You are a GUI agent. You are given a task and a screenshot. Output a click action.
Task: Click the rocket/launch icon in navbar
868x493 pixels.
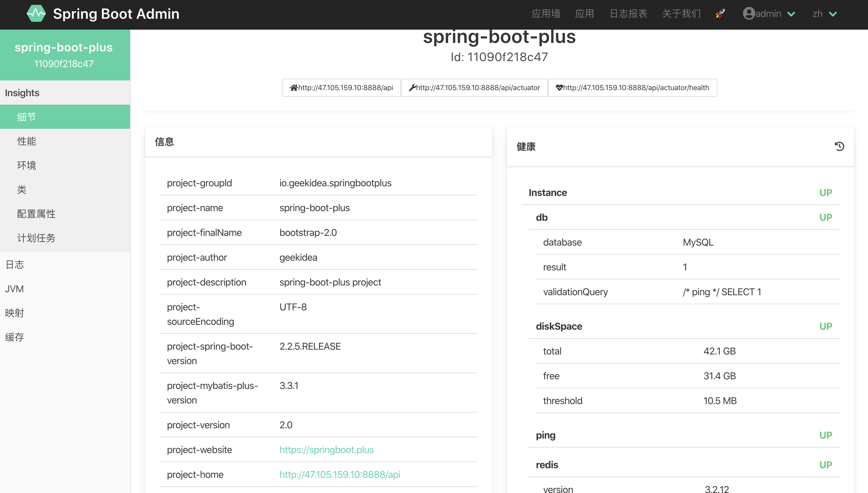(720, 14)
